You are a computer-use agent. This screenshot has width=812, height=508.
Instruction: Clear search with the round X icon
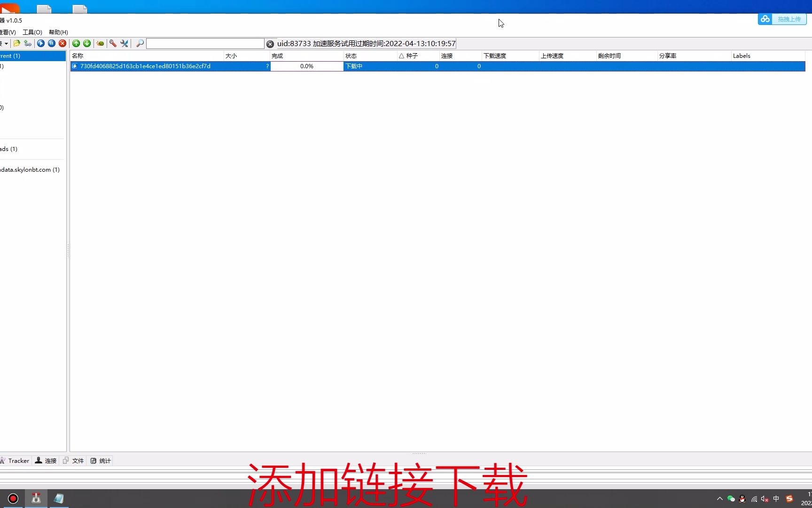coord(270,44)
